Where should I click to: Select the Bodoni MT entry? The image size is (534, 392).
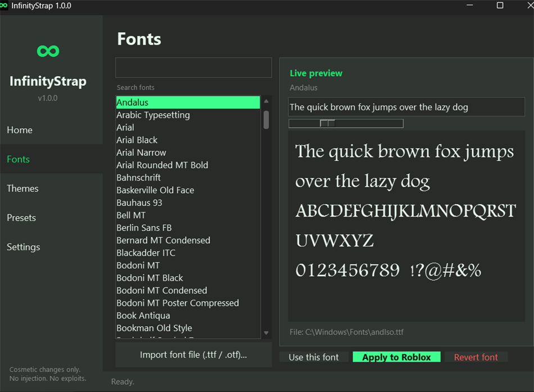(188, 265)
